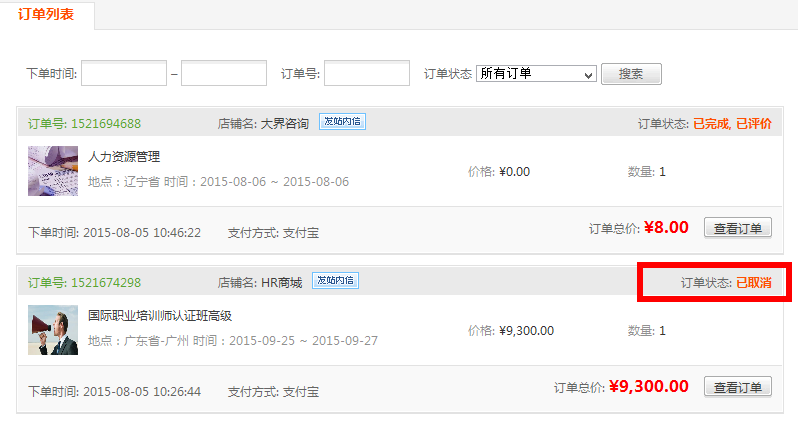The height and width of the screenshot is (428, 798).
Task: Open the 大界咨询 shop name
Action: pyautogui.click(x=285, y=124)
